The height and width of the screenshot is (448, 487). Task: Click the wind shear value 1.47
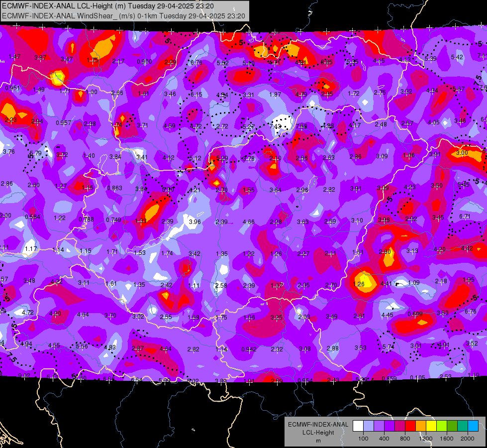coord(14,57)
